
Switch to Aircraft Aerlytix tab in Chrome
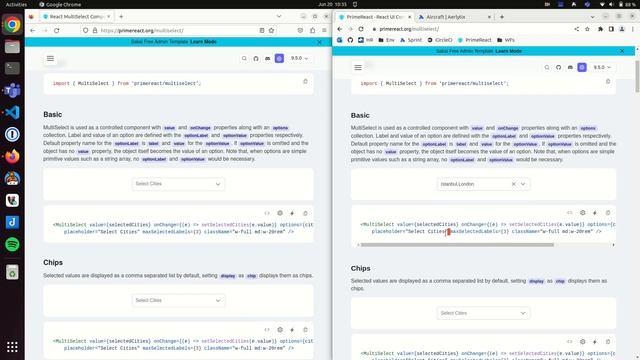coord(455,17)
